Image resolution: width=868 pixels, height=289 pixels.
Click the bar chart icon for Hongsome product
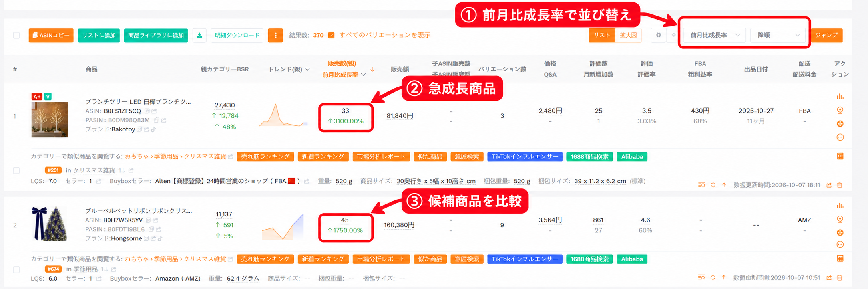pyautogui.click(x=840, y=206)
